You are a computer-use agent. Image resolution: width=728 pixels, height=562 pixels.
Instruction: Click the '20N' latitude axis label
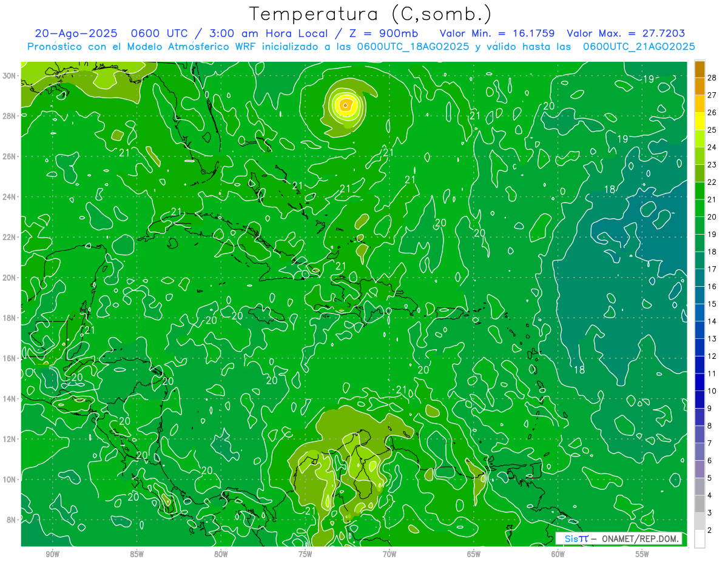[x=9, y=277]
